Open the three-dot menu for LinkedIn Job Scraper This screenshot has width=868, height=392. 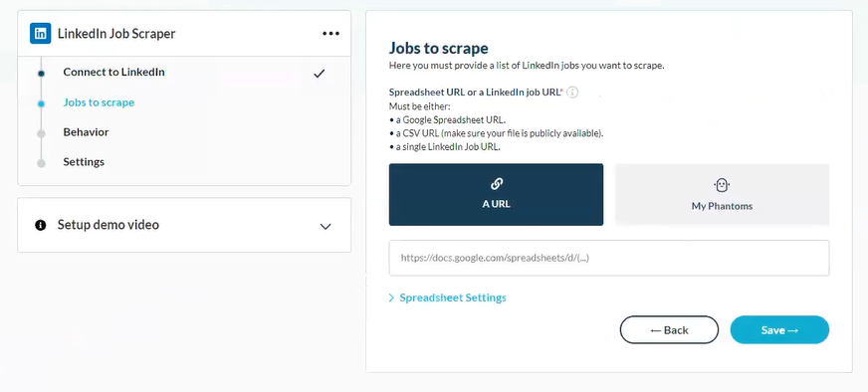pos(331,33)
